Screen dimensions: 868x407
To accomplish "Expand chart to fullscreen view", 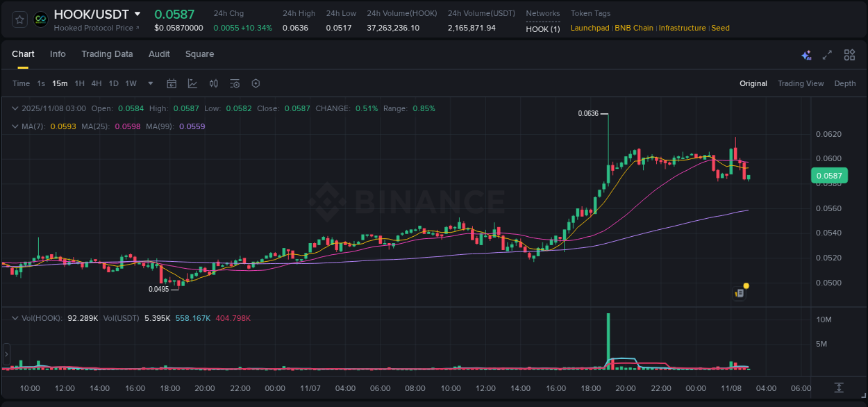I will pos(827,54).
